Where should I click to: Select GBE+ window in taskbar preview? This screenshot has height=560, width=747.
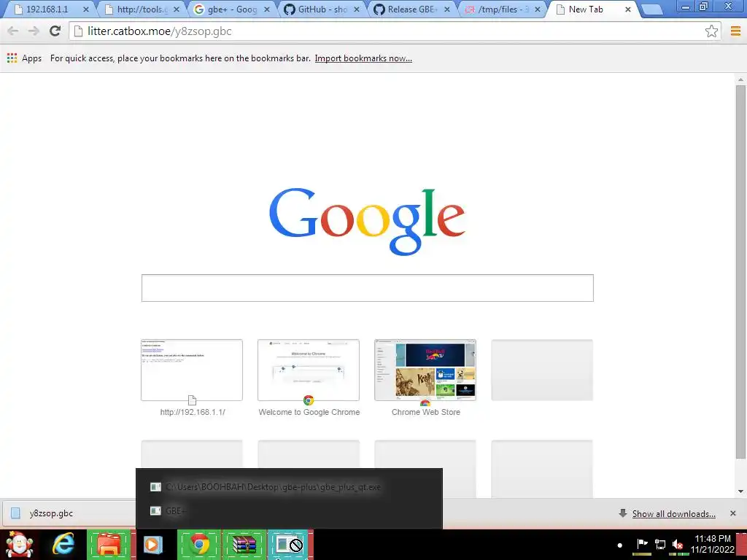pos(289,511)
